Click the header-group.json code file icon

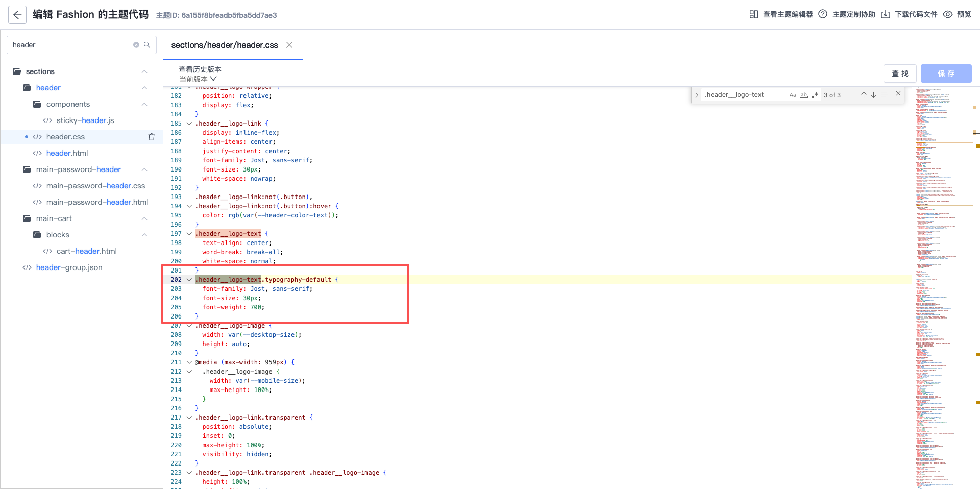coord(27,267)
